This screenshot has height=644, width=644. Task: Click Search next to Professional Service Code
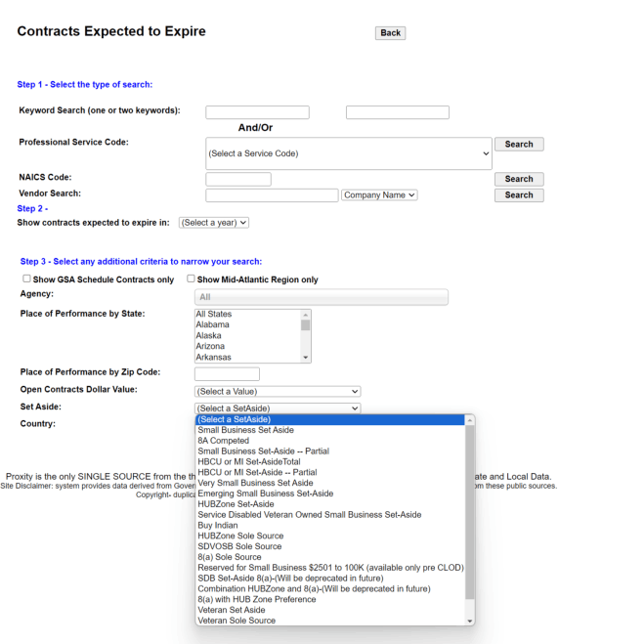coord(519,145)
